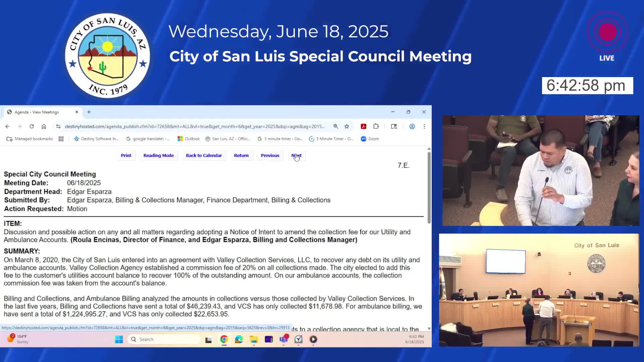Open the extensions puzzle icon

(376, 126)
